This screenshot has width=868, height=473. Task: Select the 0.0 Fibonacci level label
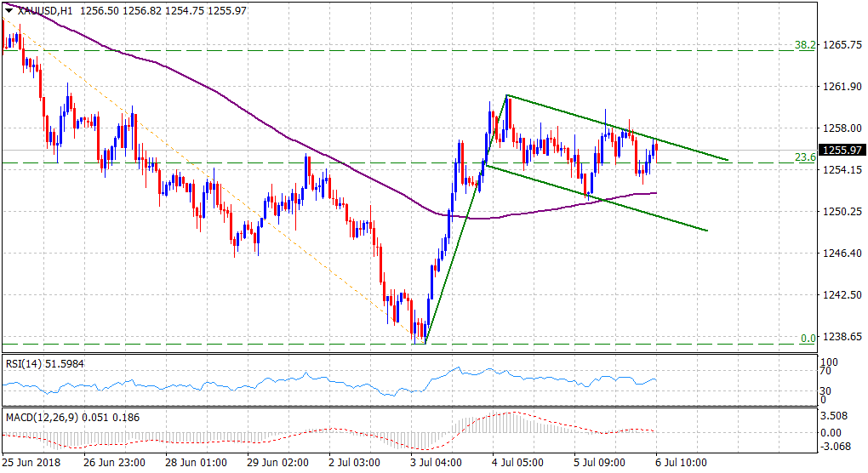807,339
